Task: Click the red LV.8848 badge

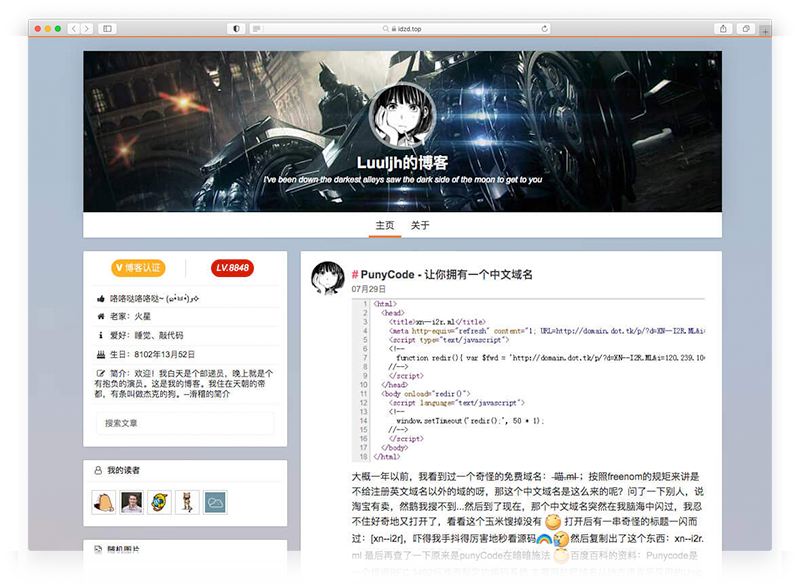Action: pyautogui.click(x=232, y=267)
